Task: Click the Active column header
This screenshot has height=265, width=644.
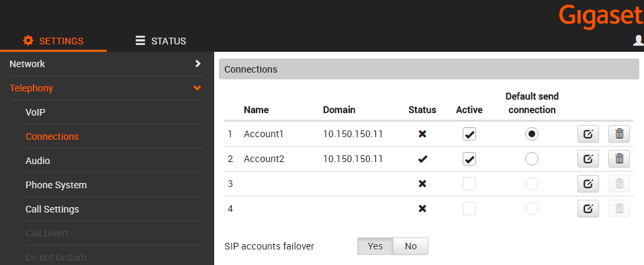Action: coord(469,110)
